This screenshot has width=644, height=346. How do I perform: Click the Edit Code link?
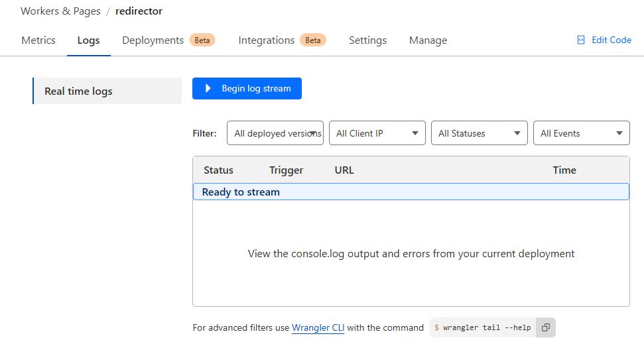611,40
